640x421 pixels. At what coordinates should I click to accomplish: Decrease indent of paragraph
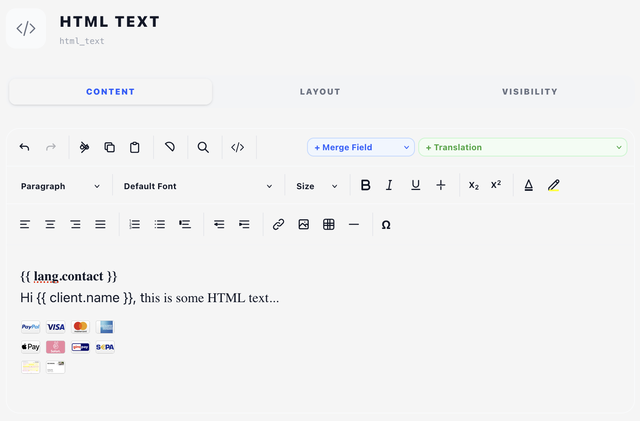[x=219, y=224]
